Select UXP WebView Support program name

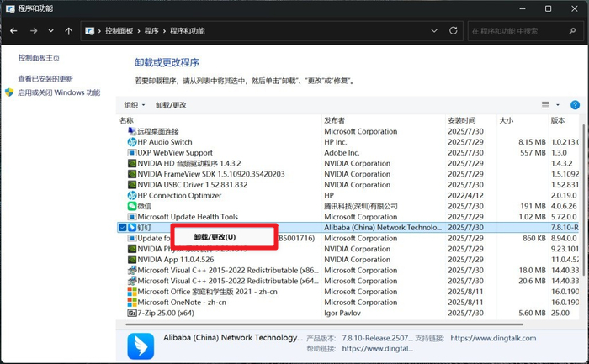[175, 153]
